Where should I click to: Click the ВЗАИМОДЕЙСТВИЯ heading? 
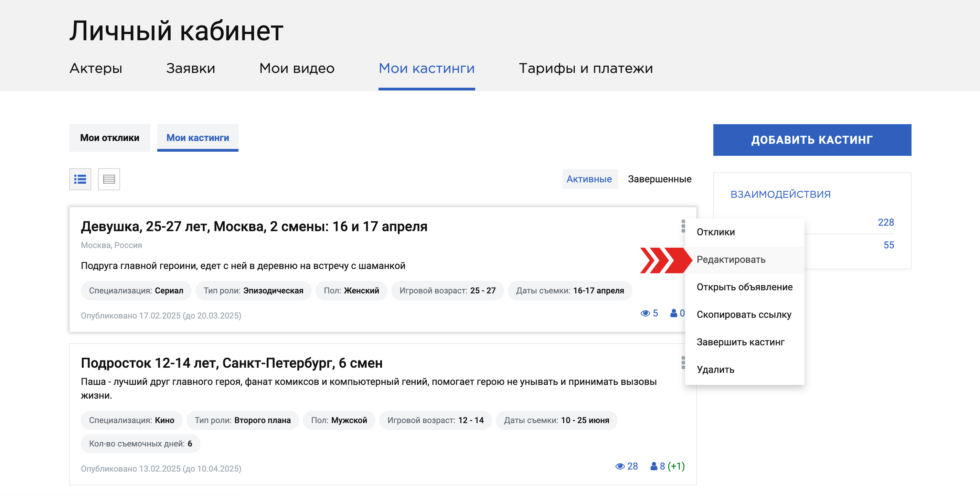[x=780, y=194]
